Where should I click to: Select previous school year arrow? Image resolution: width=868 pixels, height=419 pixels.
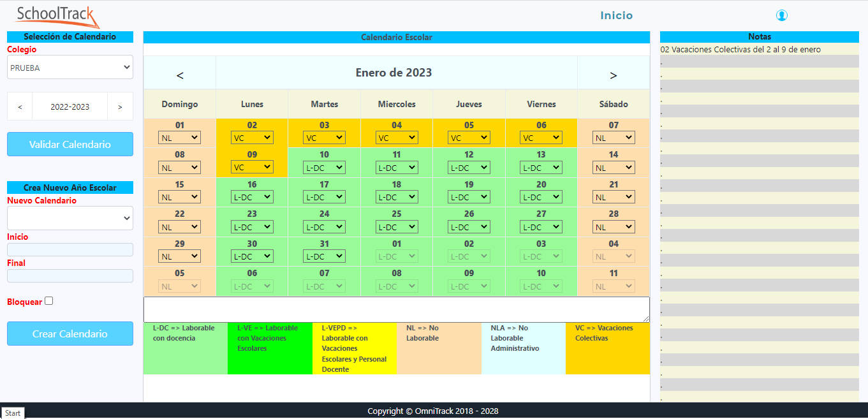coord(20,107)
